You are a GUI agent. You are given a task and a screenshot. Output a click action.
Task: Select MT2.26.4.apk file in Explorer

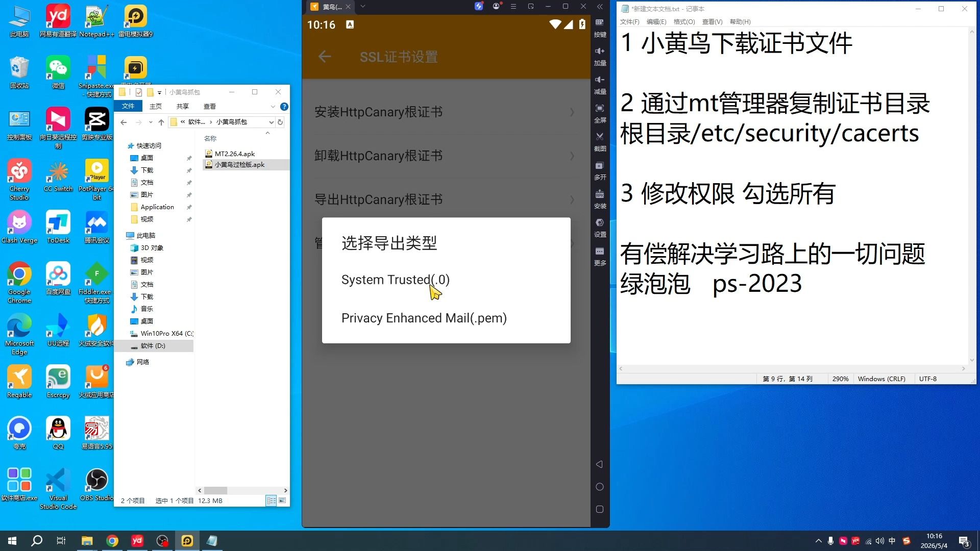[x=234, y=154]
